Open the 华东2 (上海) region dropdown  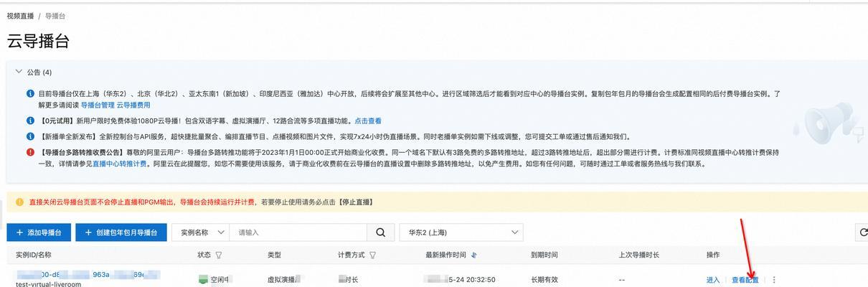461,232
